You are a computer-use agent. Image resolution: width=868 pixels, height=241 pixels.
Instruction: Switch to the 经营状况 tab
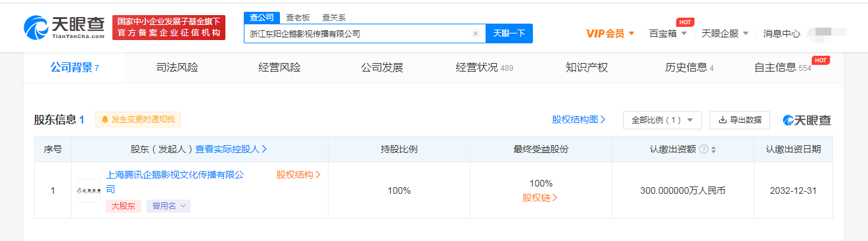484,68
